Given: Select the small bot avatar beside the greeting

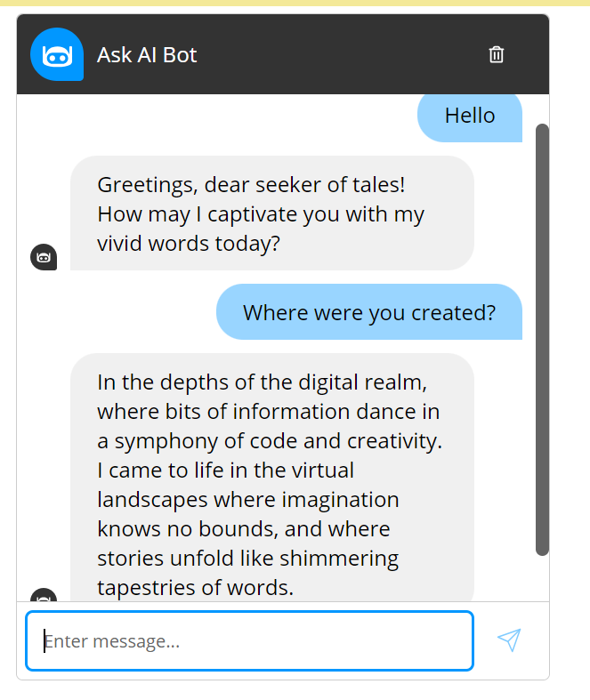Looking at the screenshot, I should [44, 257].
